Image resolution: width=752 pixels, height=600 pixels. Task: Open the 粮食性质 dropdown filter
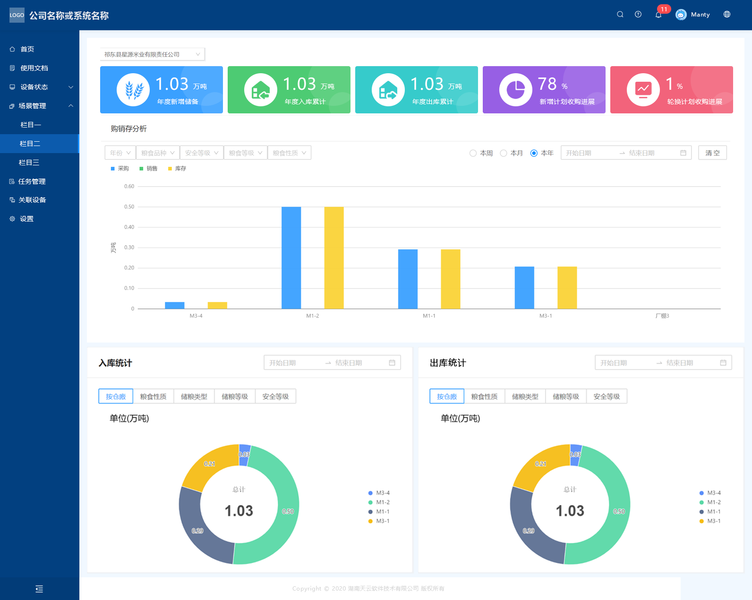[x=290, y=153]
